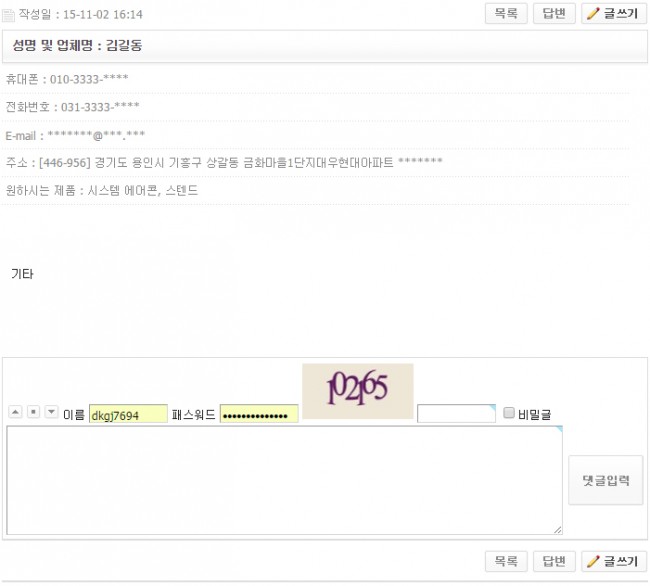
Task: Click 답변 beneath the comment box
Action: (x=554, y=562)
